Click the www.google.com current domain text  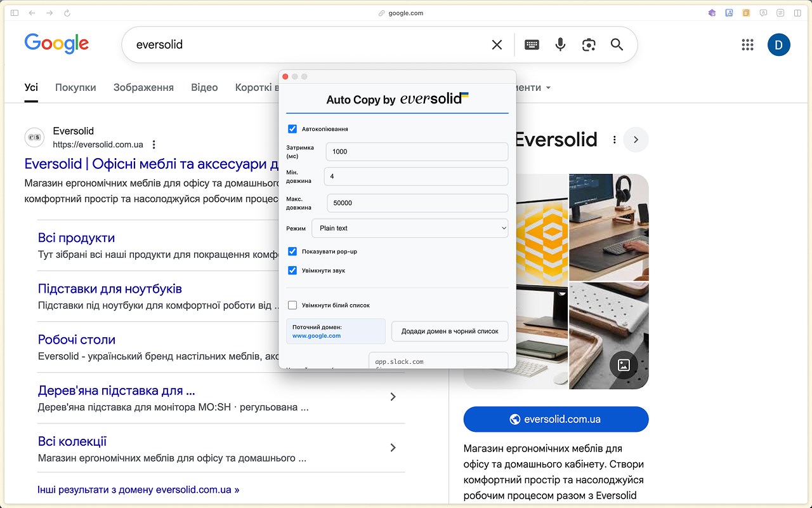pos(317,336)
